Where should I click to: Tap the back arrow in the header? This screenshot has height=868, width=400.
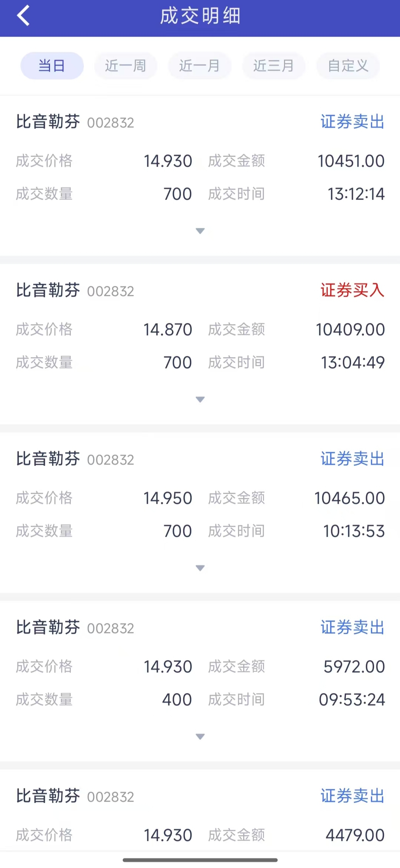[x=23, y=16]
